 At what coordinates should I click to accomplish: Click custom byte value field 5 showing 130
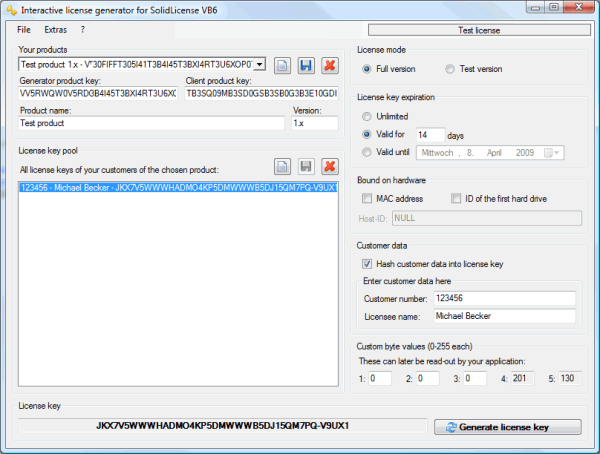tap(570, 378)
